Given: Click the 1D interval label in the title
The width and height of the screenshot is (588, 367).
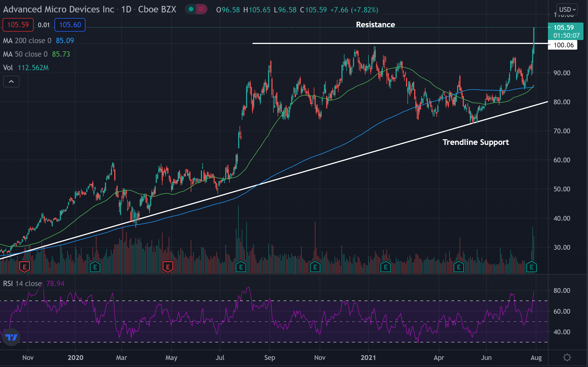Looking at the screenshot, I should click(126, 9).
